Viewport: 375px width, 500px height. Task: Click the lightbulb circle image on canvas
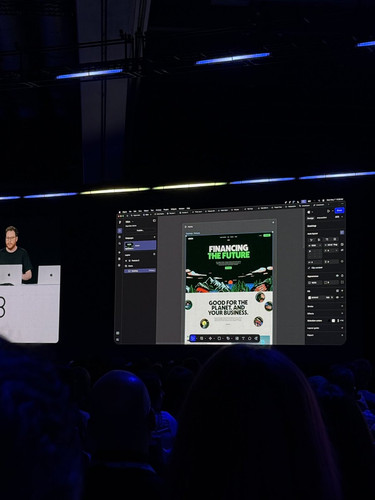[204, 323]
